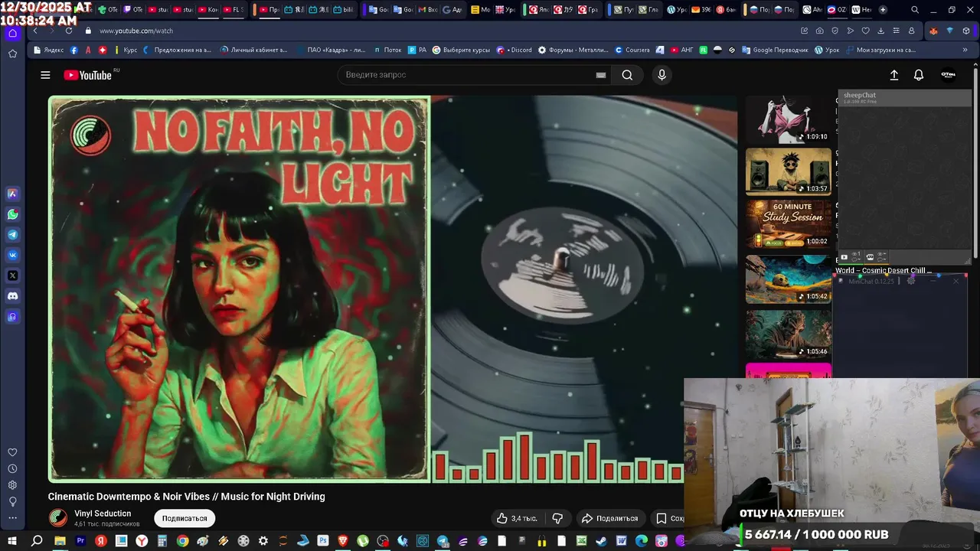980x551 pixels.
Task: Dislike the video with thumbs-down icon
Action: pyautogui.click(x=558, y=518)
